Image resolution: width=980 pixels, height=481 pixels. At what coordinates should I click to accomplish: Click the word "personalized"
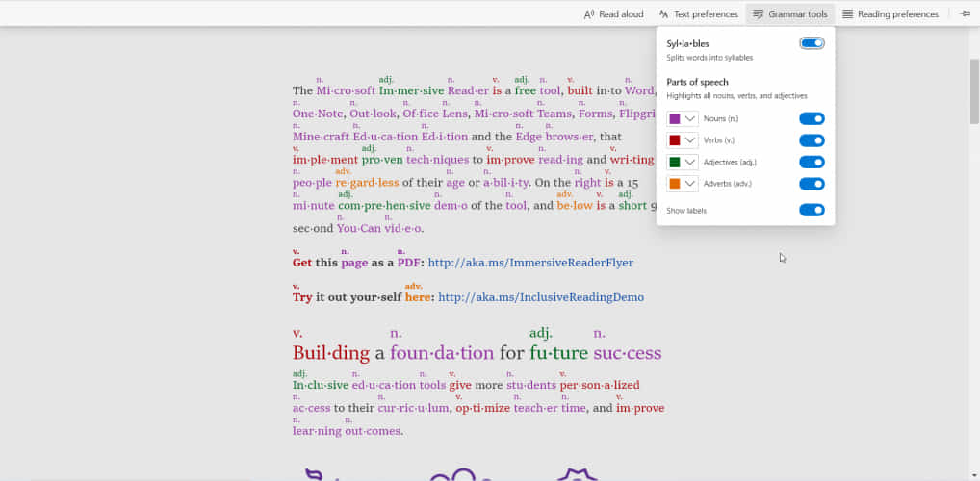coord(600,386)
